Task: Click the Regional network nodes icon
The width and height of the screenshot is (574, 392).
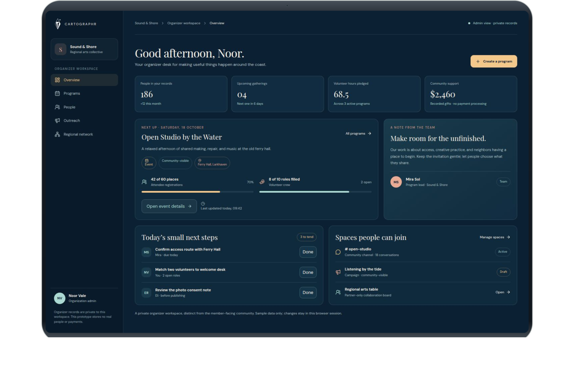Action: pyautogui.click(x=57, y=134)
